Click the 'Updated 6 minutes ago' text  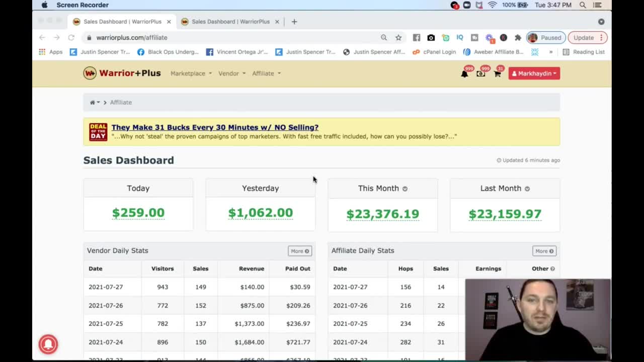point(528,160)
